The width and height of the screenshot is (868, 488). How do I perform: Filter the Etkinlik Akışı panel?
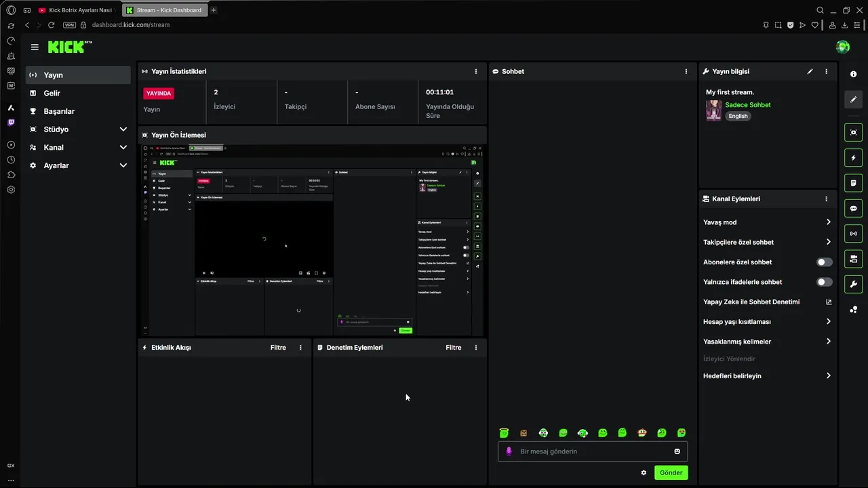(278, 348)
